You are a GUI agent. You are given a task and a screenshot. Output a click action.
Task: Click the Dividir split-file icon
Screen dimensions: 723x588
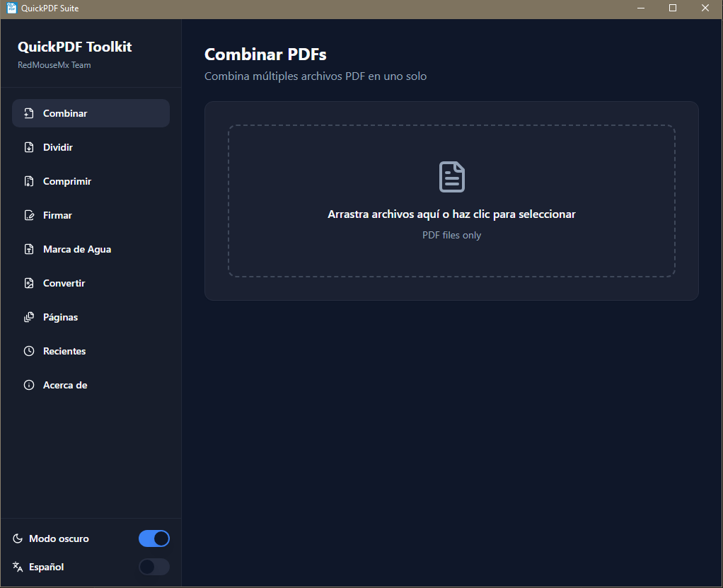pos(29,147)
